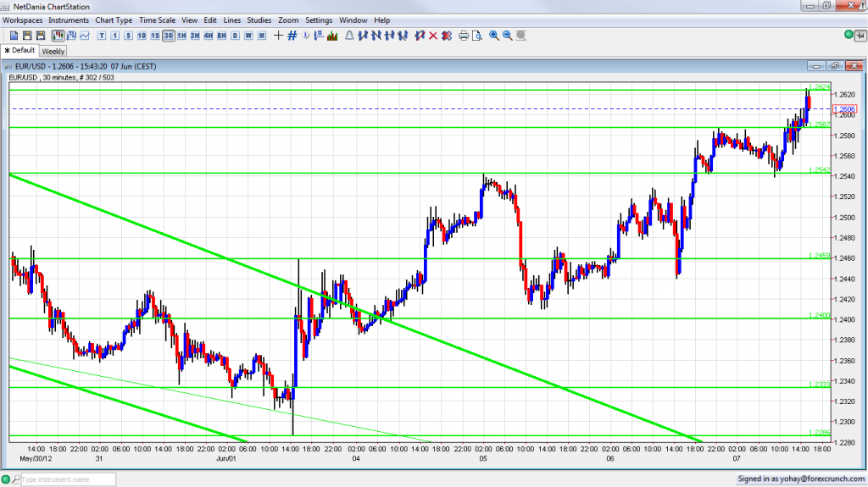Click the data info marker icon
Screen dimensions: 868x487
coord(305,36)
